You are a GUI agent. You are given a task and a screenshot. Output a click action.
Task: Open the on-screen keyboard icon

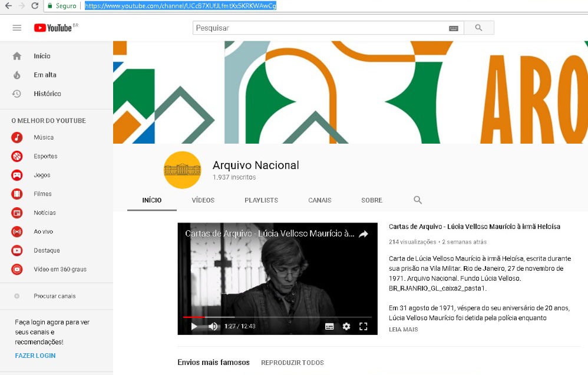(x=453, y=28)
